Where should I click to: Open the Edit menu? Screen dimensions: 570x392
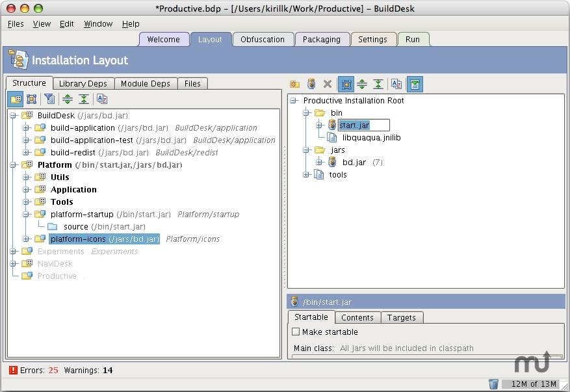point(67,24)
